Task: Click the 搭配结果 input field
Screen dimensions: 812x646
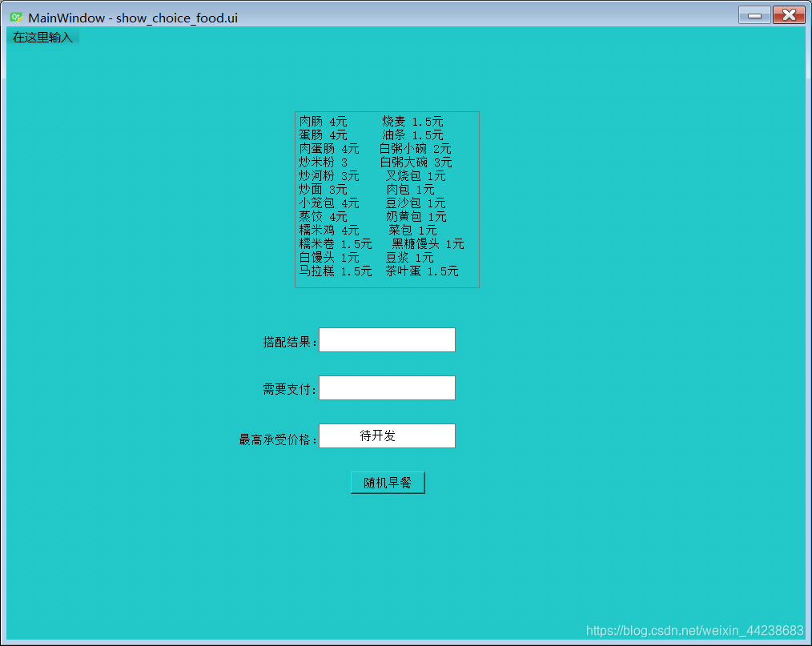Action: point(387,339)
